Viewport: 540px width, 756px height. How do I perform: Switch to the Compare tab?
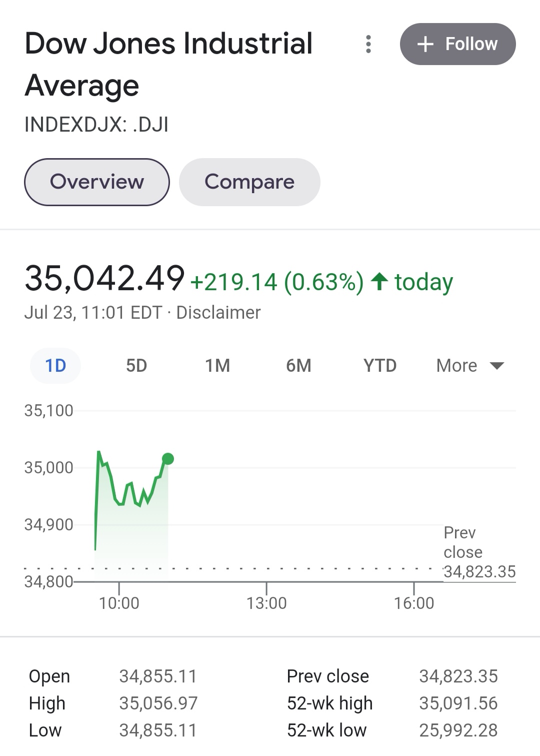(249, 182)
